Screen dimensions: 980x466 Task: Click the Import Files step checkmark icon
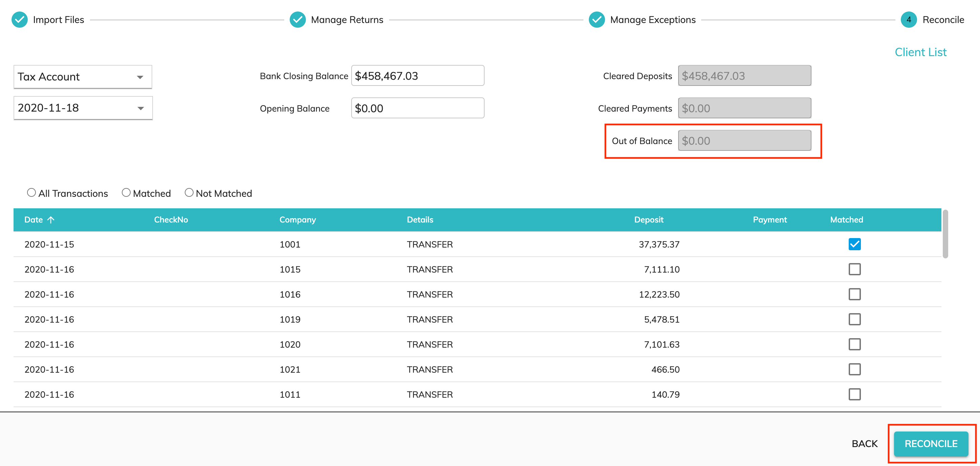click(x=19, y=20)
